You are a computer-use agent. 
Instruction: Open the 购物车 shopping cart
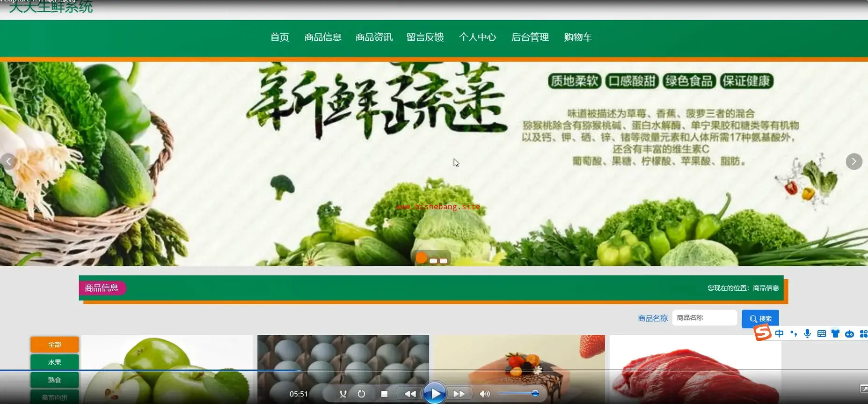pos(578,37)
